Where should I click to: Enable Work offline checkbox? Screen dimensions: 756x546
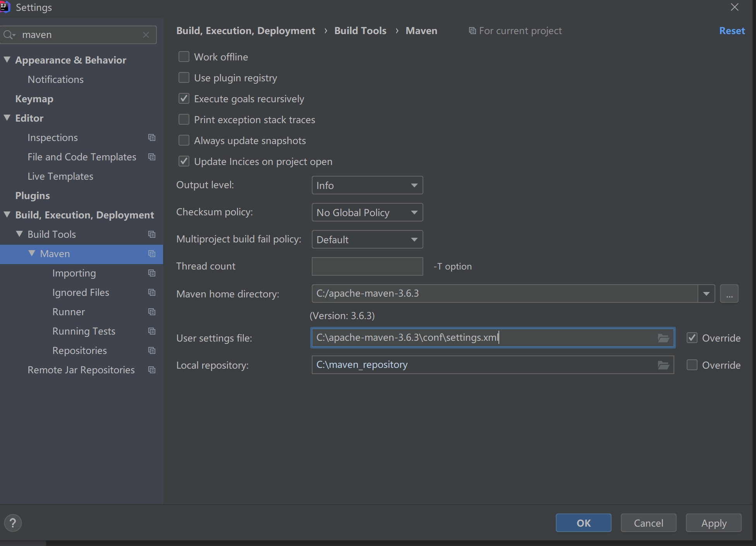click(184, 57)
